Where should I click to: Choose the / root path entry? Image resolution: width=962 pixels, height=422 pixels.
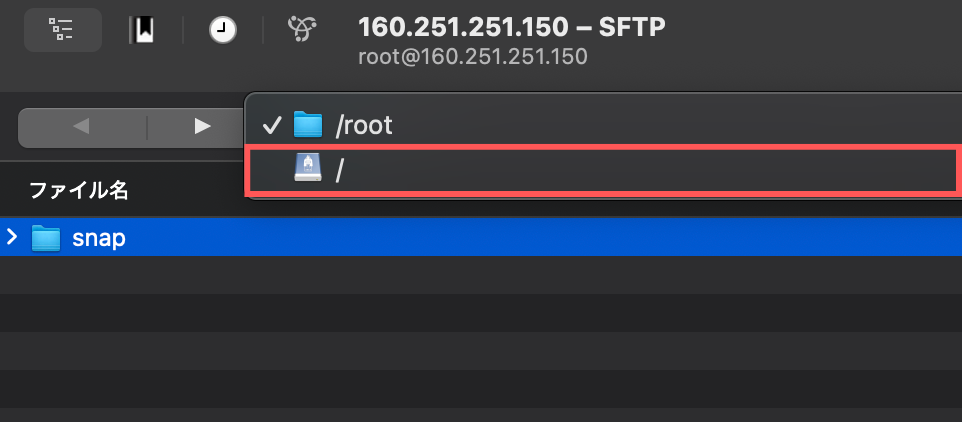point(340,171)
